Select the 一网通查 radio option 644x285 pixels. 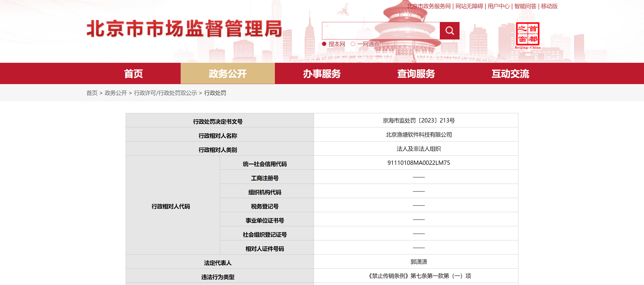(353, 44)
